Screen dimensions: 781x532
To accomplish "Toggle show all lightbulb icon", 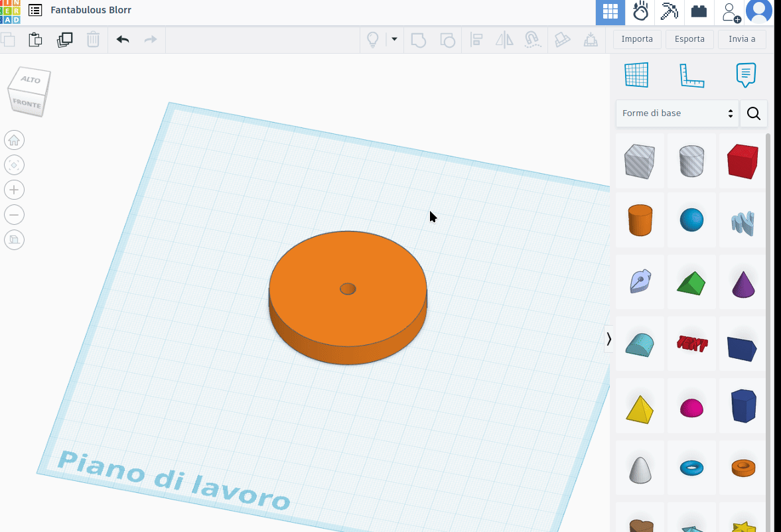I will point(372,39).
